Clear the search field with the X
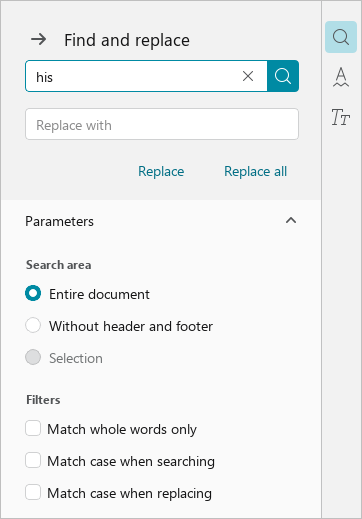Screen dimensions: 362x519 coord(248,76)
